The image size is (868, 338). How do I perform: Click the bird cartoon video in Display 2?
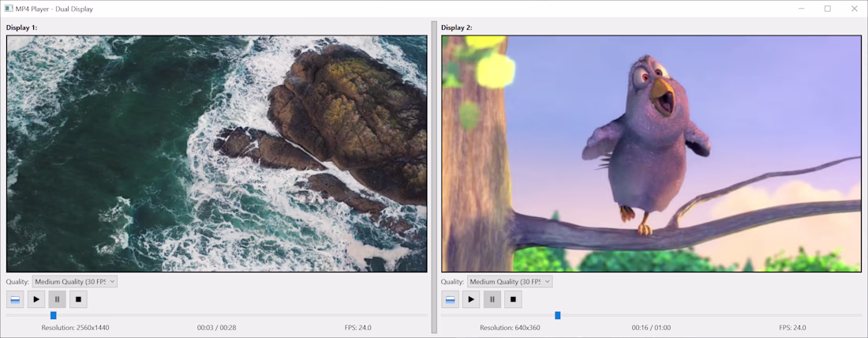click(x=652, y=154)
